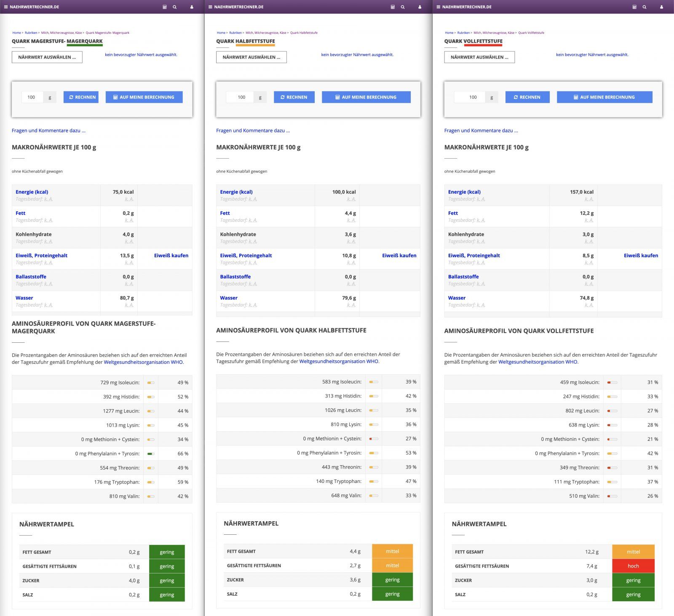Open Nährwert auswählen selector under Quark Vollfettstufe

pyautogui.click(x=479, y=57)
